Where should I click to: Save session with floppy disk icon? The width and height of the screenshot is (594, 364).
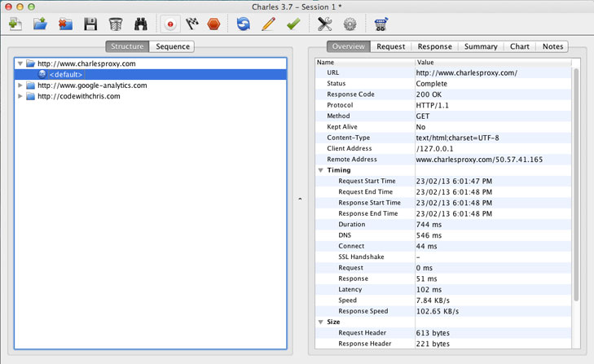tap(90, 24)
